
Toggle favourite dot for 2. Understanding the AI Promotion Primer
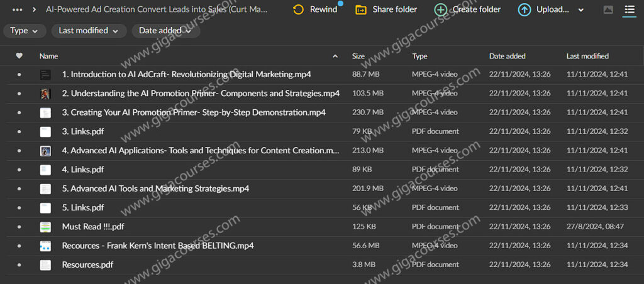point(19,94)
